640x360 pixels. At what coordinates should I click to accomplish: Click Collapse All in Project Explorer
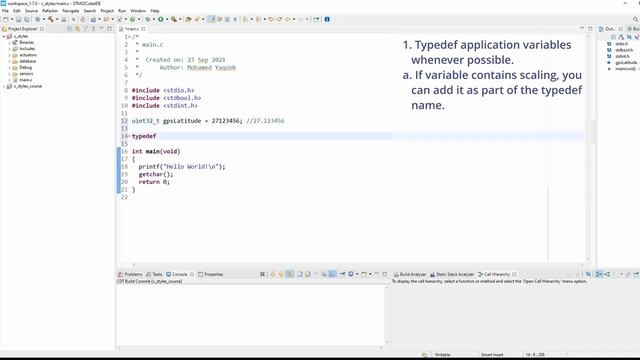click(69, 29)
